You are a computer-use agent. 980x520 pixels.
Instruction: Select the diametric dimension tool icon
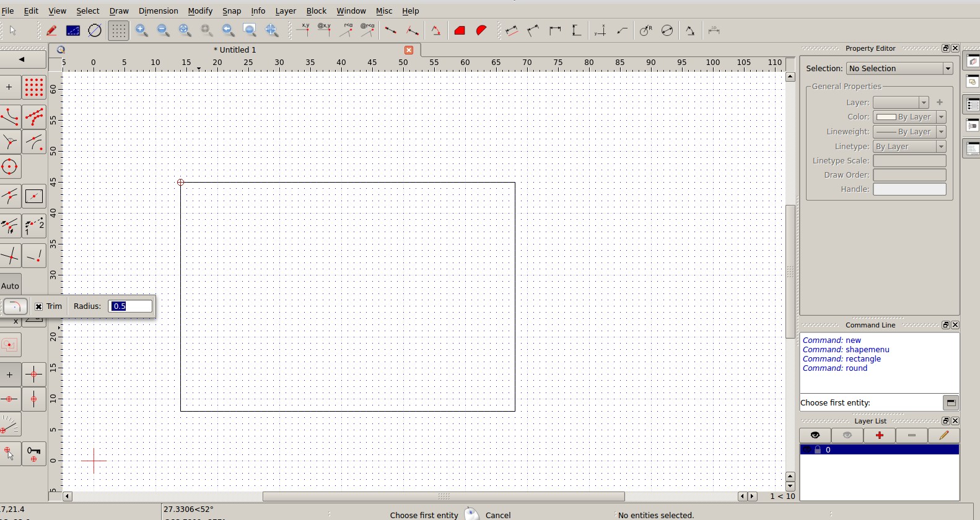[x=667, y=30]
